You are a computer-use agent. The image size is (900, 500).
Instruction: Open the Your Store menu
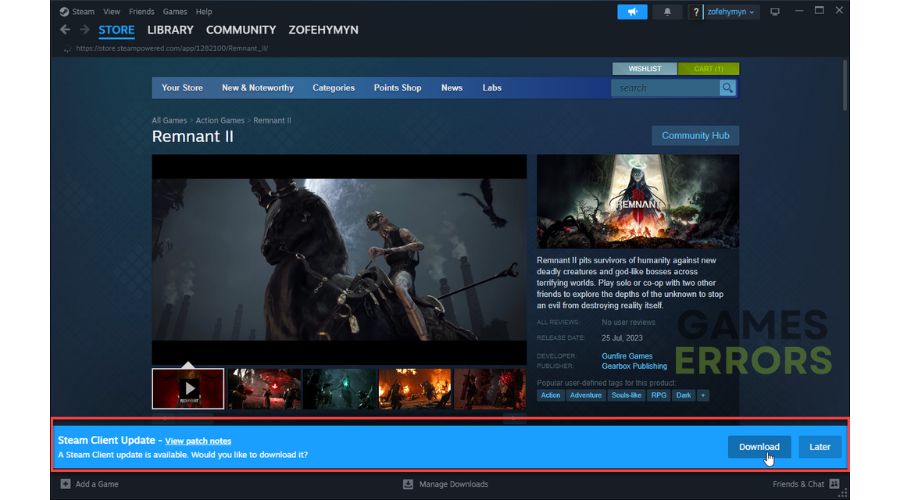point(182,88)
